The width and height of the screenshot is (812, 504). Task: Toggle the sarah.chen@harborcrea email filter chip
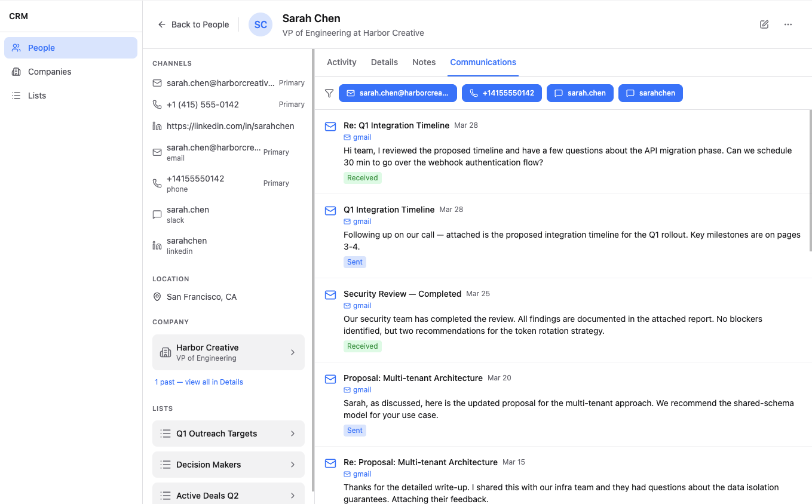tap(397, 93)
